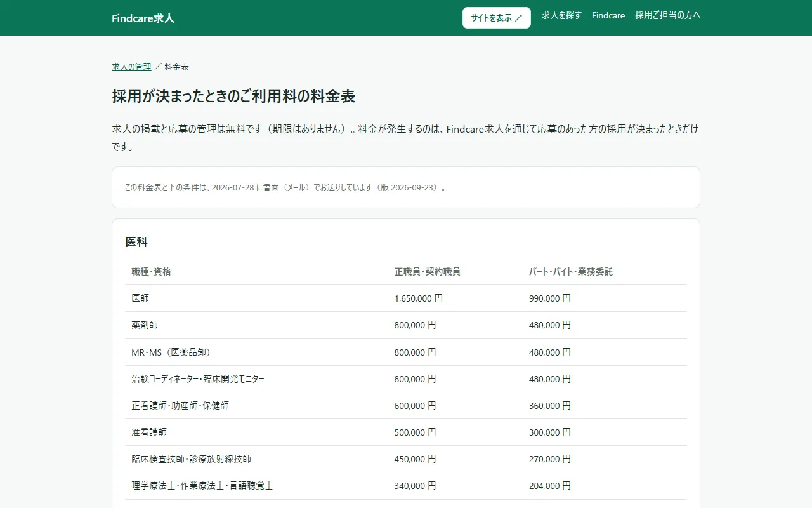Click the 340,000 円 fee cell

[x=416, y=486]
